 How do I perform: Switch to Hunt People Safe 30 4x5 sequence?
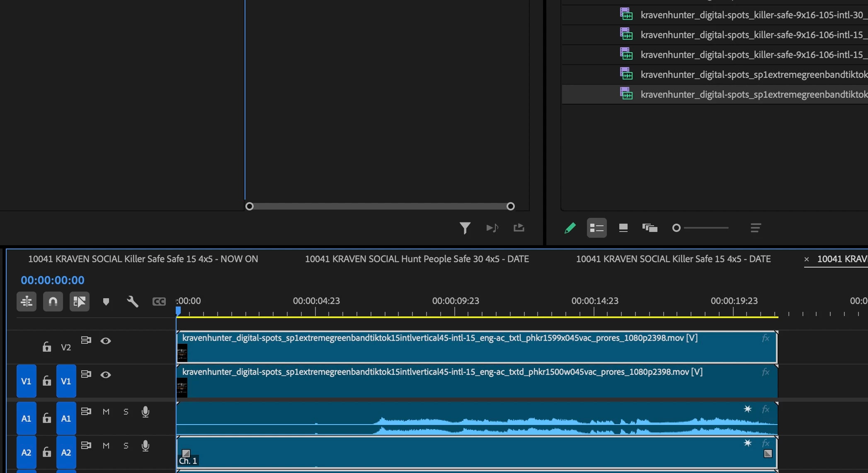(417, 259)
